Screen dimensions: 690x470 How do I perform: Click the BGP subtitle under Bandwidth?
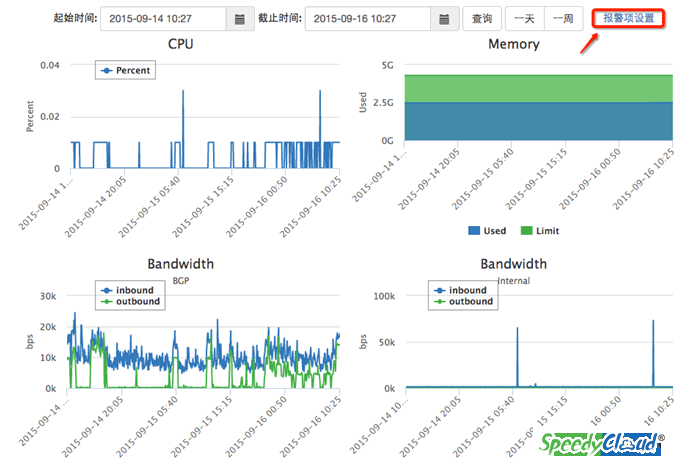tap(180, 281)
